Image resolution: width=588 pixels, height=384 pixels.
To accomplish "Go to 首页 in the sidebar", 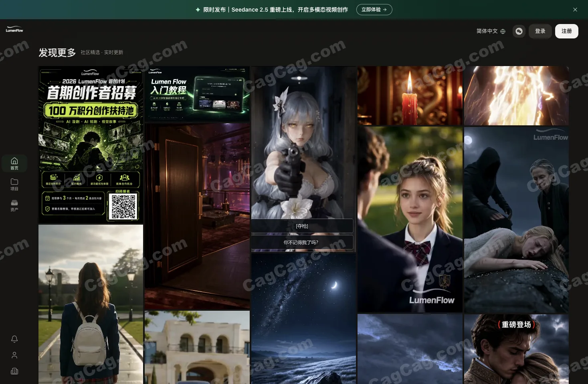I will 14,163.
